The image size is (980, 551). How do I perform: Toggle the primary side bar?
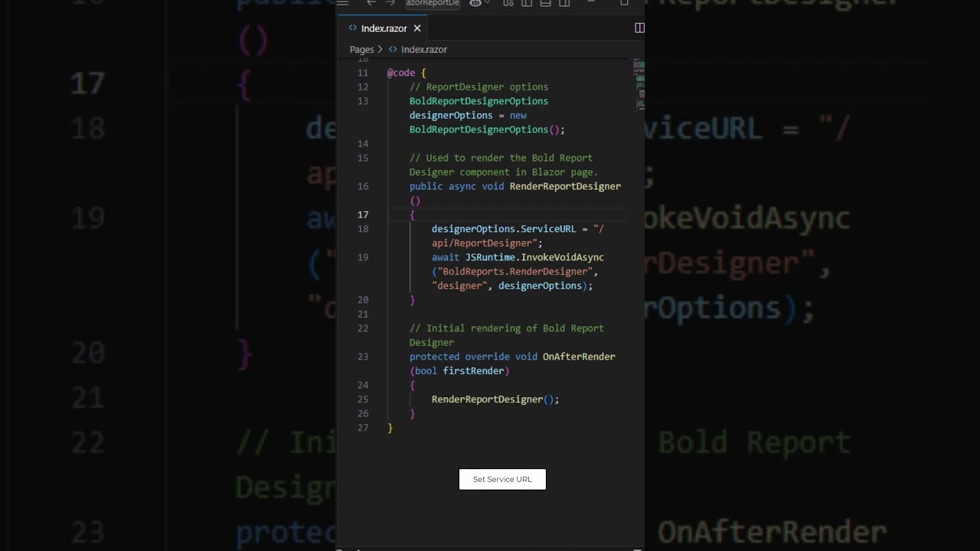coord(527,3)
